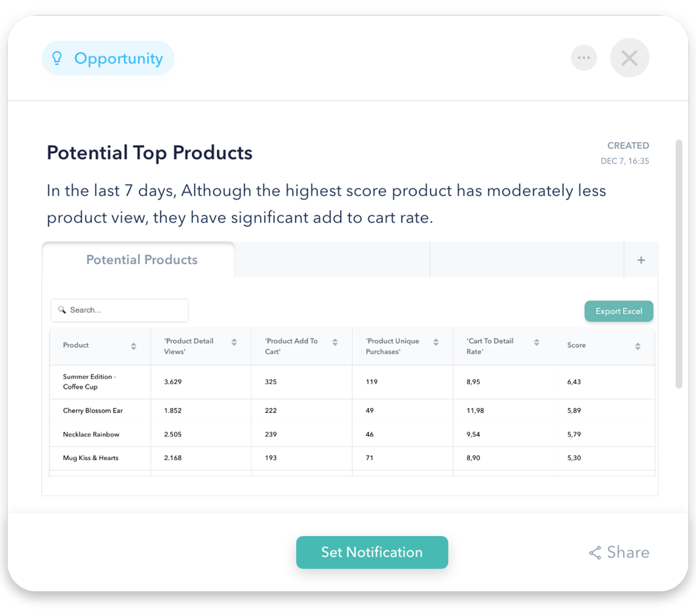
Task: Close the opportunity card with X
Action: [x=629, y=58]
